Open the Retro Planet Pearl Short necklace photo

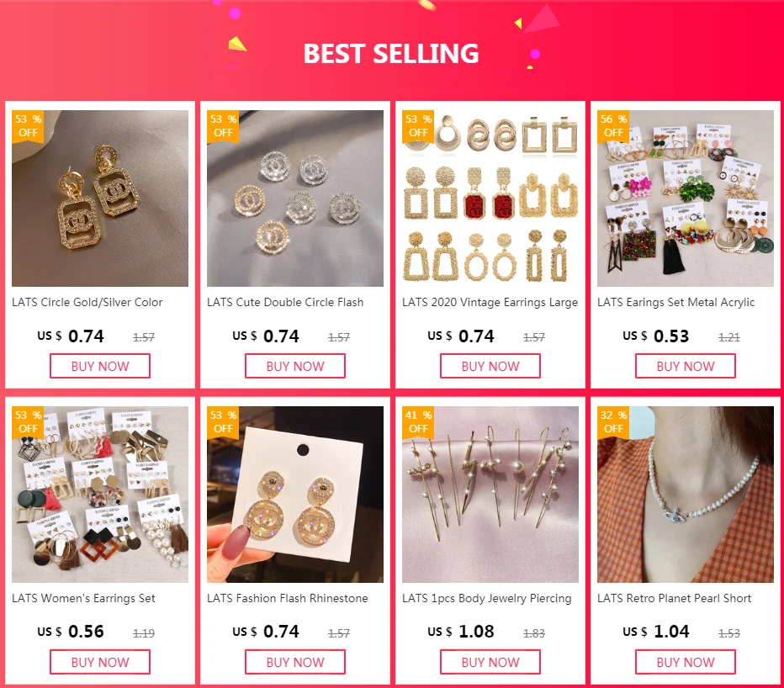(x=686, y=495)
